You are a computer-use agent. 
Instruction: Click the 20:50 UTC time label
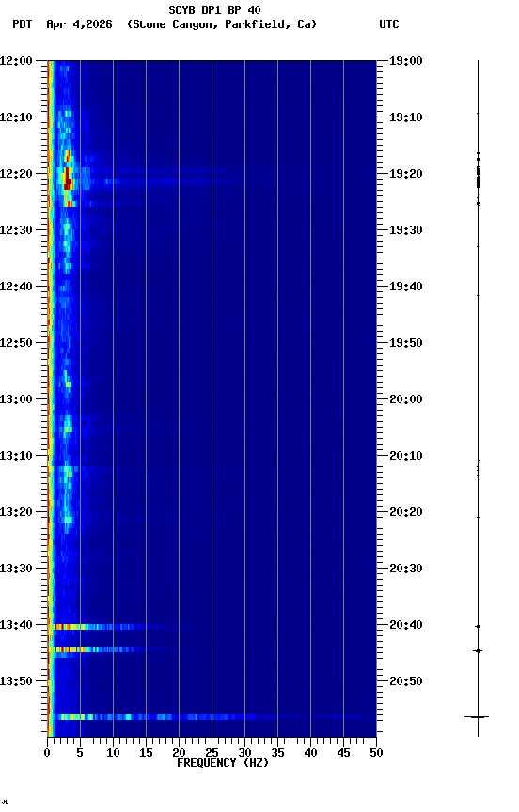pyautogui.click(x=406, y=681)
